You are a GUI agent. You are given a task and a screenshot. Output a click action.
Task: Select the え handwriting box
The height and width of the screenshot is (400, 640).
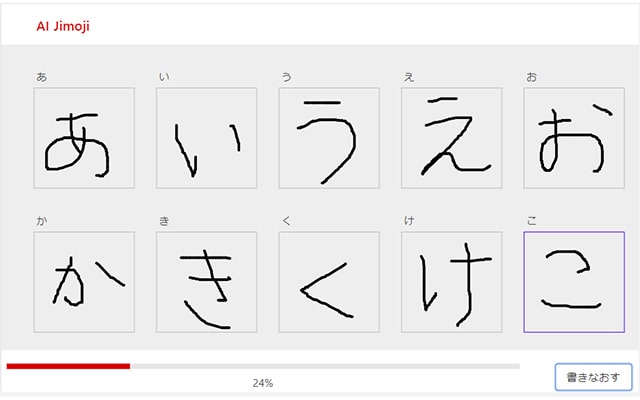(451, 138)
